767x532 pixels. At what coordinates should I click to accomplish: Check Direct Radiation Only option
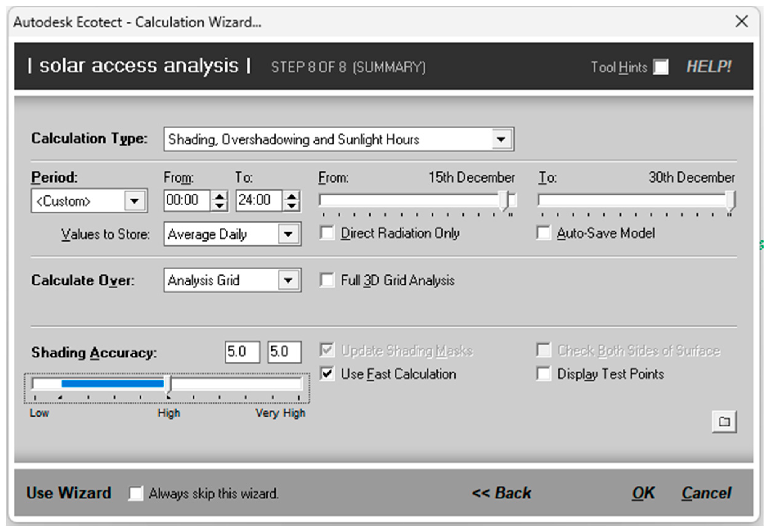point(327,233)
